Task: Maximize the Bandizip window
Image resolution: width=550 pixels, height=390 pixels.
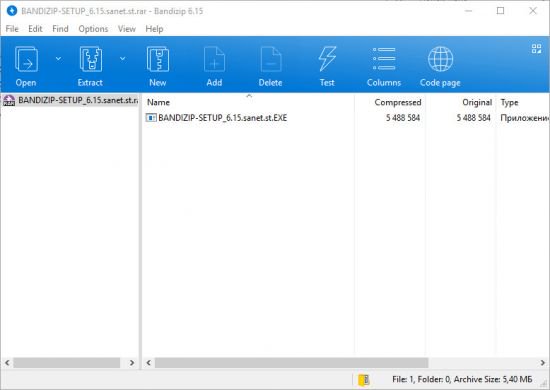Action: click(x=501, y=11)
